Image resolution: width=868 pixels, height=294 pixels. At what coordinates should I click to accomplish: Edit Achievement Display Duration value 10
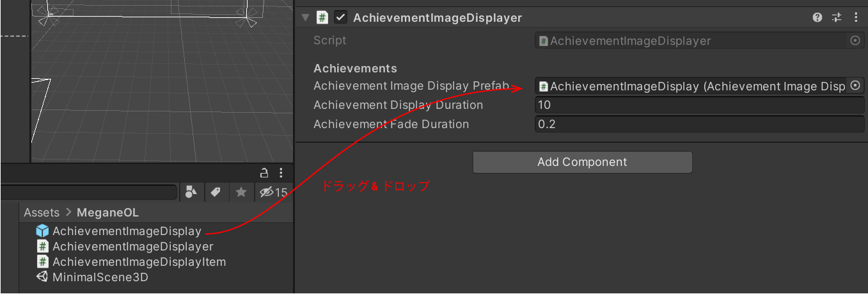click(x=700, y=105)
